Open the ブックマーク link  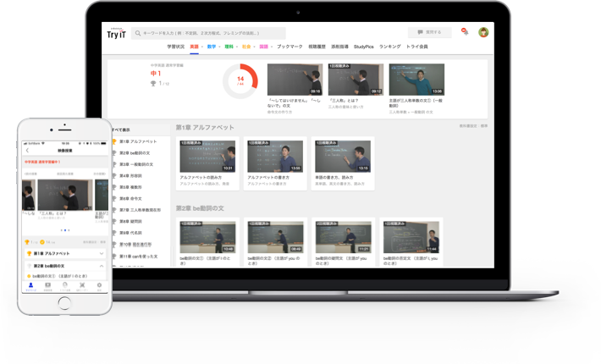289,47
